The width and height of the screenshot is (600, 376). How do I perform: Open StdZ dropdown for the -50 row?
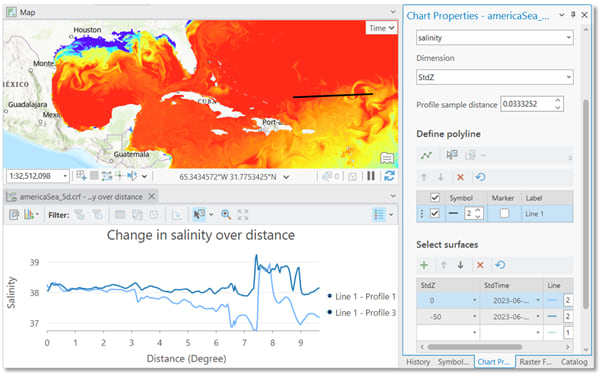click(x=474, y=316)
